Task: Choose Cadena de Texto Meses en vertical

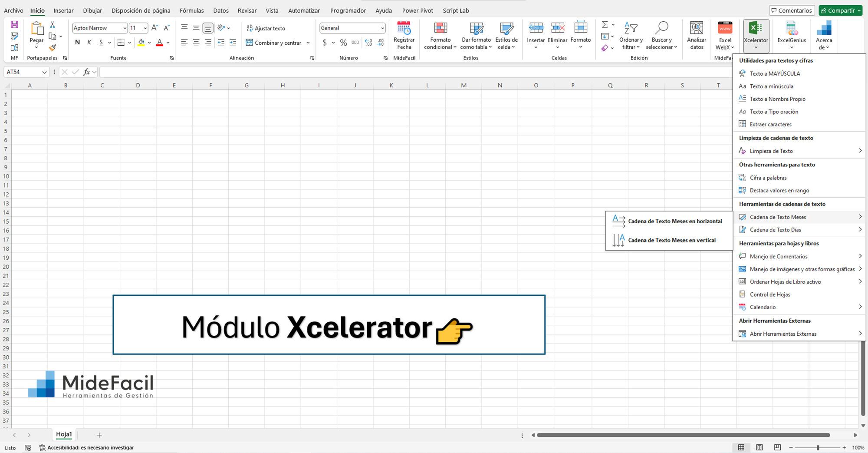Action: tap(669, 240)
